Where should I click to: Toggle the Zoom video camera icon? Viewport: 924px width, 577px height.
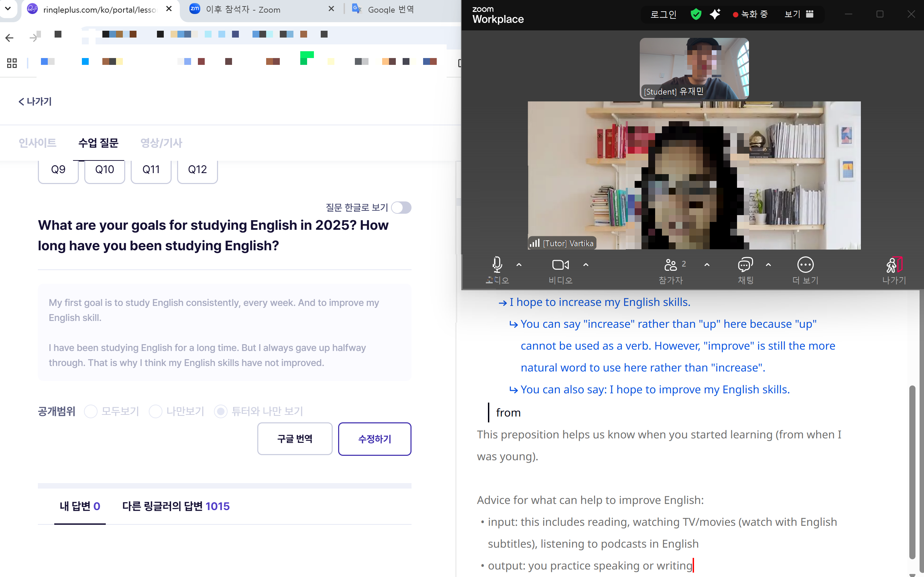tap(560, 265)
